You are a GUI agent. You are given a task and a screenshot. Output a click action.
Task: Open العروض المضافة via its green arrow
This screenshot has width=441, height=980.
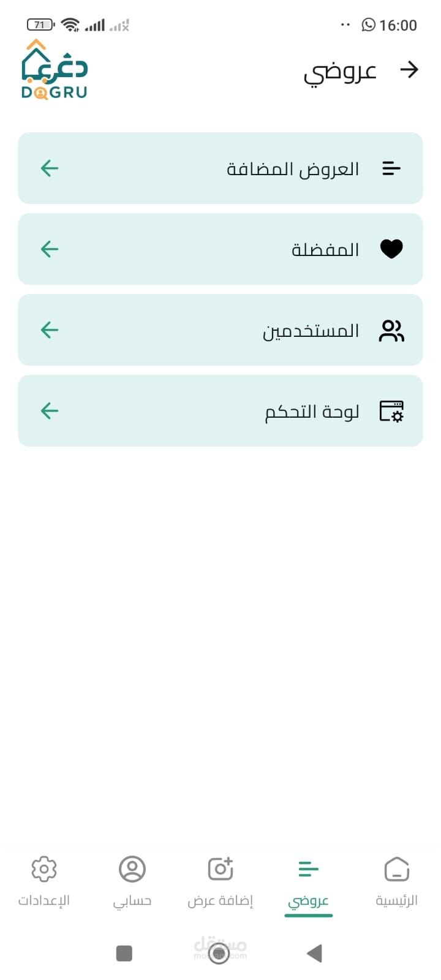50,168
